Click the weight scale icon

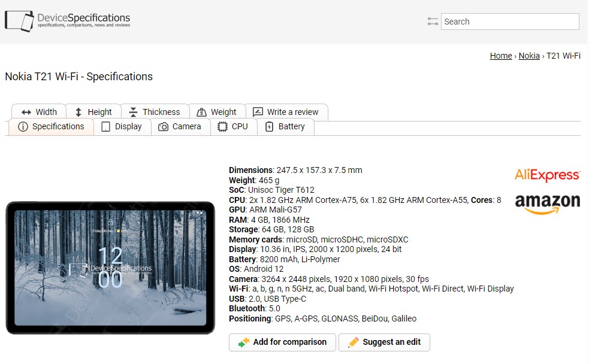point(201,112)
